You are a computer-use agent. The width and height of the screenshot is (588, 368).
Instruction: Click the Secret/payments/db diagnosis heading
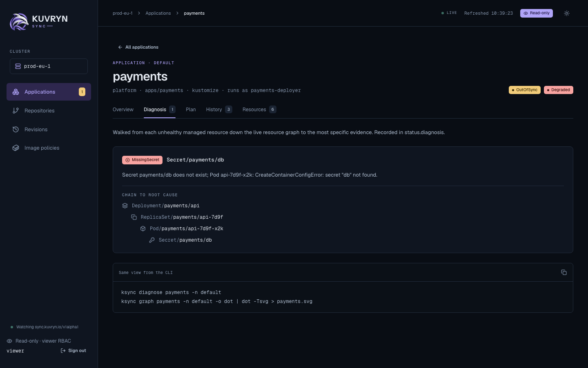click(195, 160)
